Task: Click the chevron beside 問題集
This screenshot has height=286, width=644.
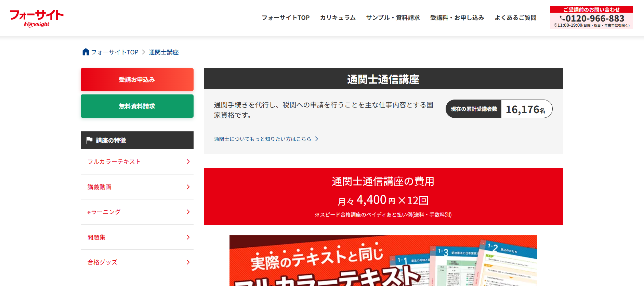Action: tap(188, 237)
